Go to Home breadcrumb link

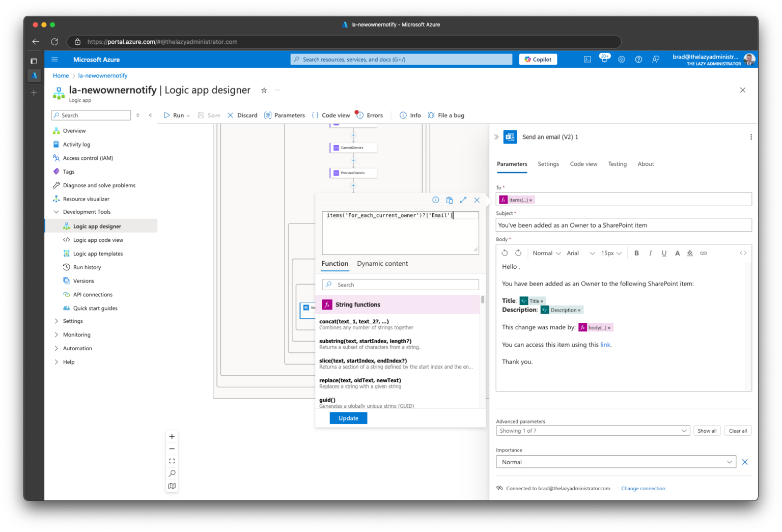point(61,76)
